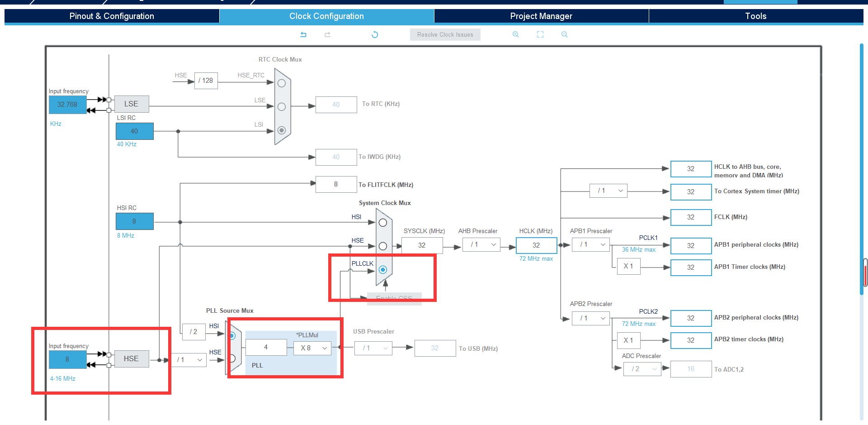Viewport: 868px width, 425px height.
Task: Select the Clock Configuration tab
Action: (x=326, y=16)
